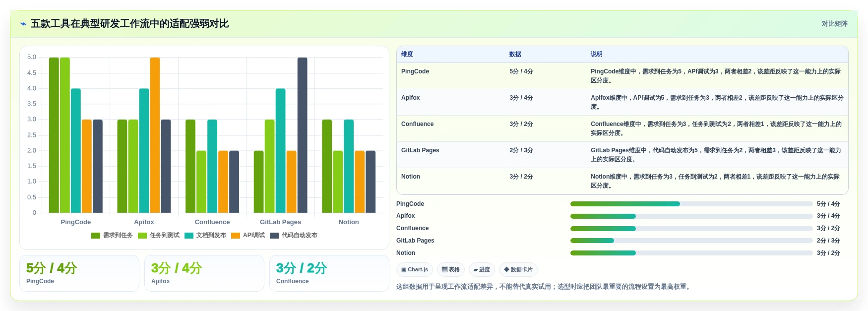Toggle the 任务到测试 legend swatch

[x=142, y=236]
